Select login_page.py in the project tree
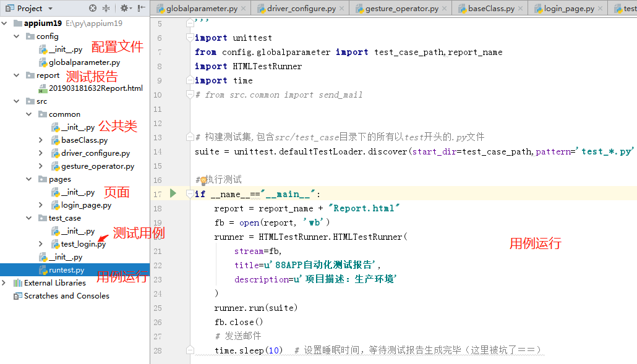Image resolution: width=637 pixels, height=364 pixels. 86,205
